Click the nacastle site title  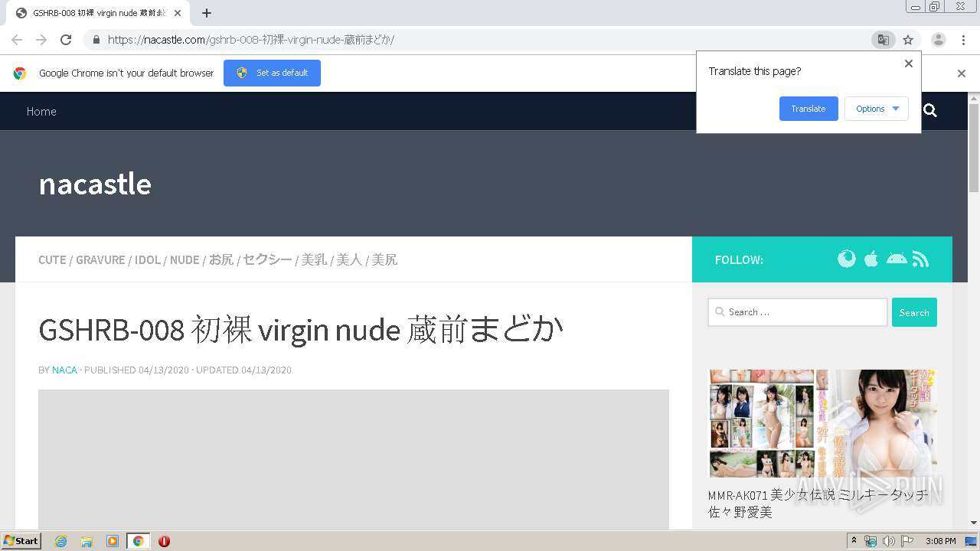click(x=95, y=184)
